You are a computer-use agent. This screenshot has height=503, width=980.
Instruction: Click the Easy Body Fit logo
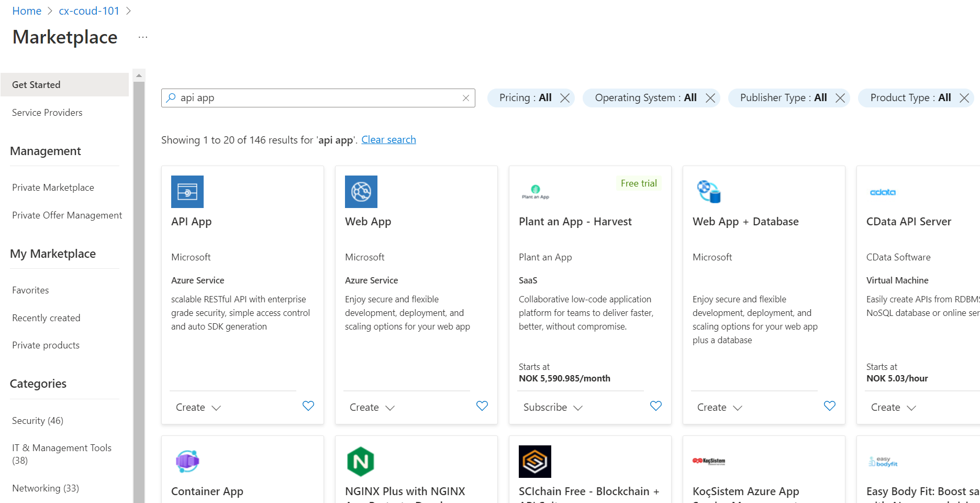point(883,462)
